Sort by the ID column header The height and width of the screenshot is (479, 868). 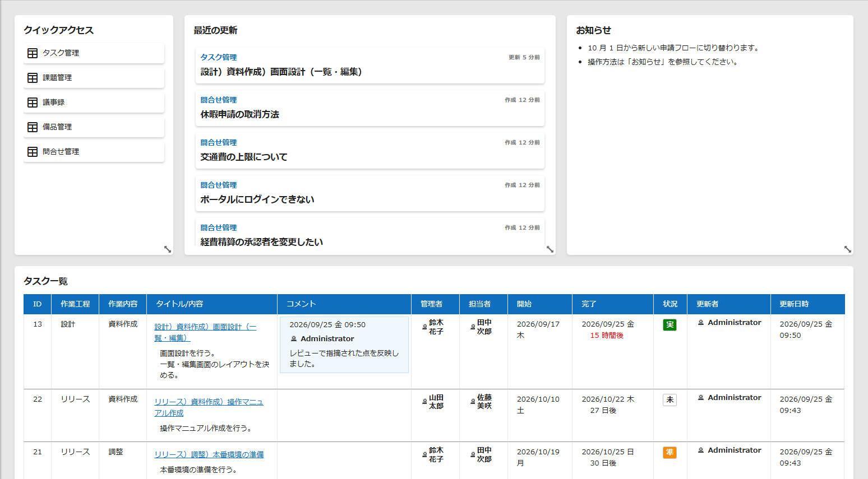tap(38, 304)
